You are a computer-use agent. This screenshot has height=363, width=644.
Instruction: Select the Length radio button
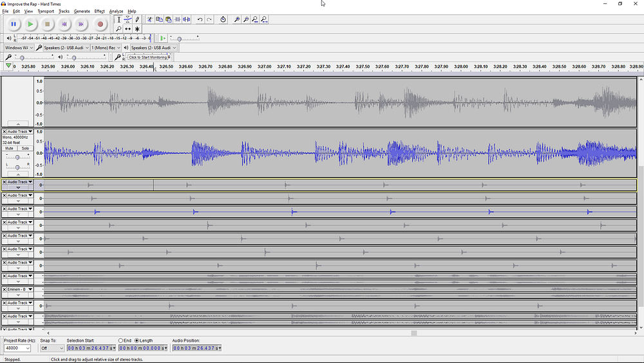point(137,340)
